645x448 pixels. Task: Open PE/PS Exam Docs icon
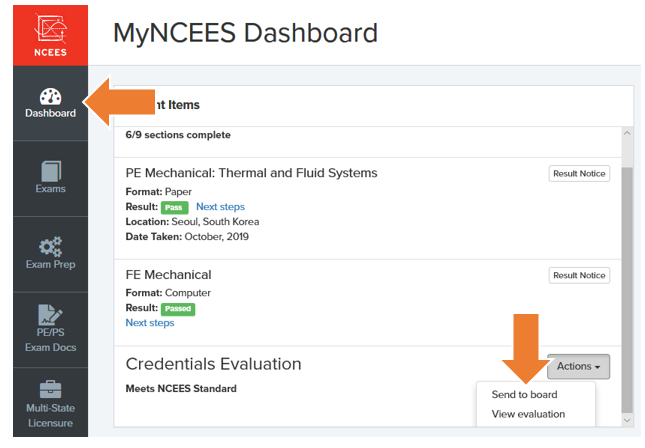pyautogui.click(x=50, y=319)
